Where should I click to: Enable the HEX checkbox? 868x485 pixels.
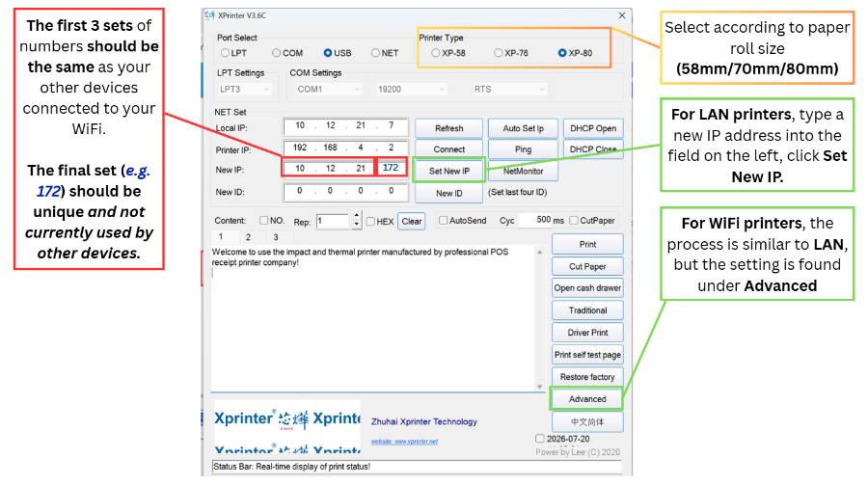click(x=371, y=222)
